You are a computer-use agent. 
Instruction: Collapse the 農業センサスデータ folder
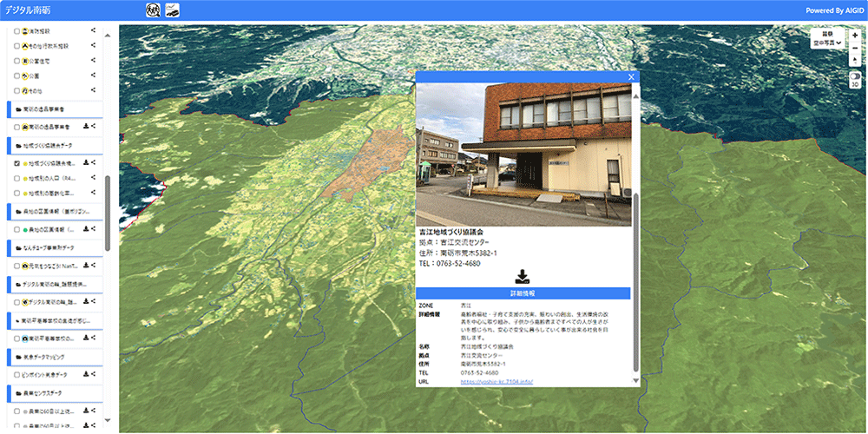[x=55, y=393]
